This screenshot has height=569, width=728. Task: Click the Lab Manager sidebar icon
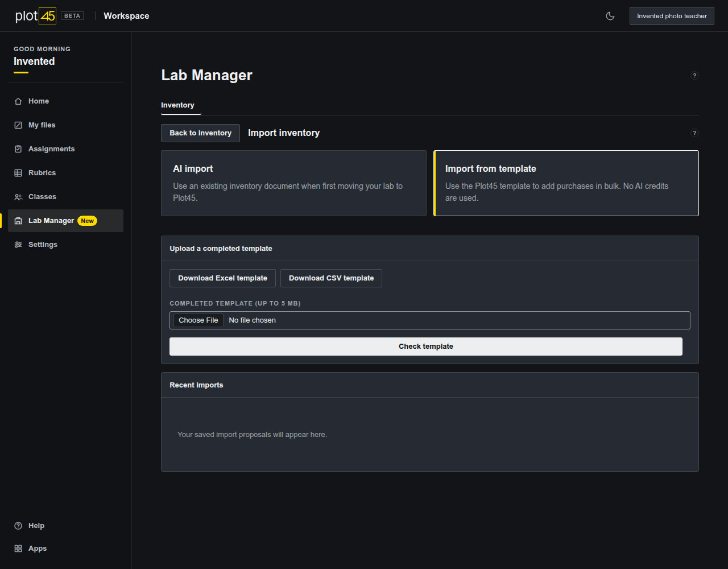tap(18, 221)
